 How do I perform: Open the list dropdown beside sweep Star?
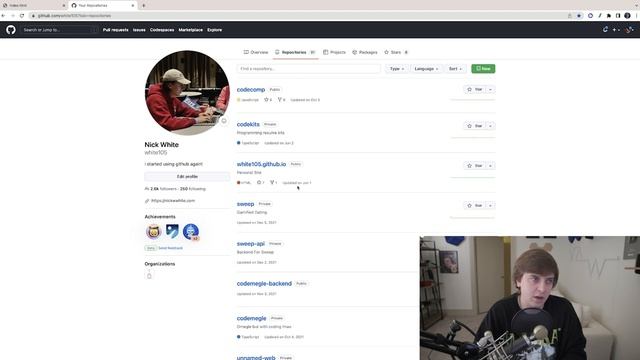[x=491, y=205]
